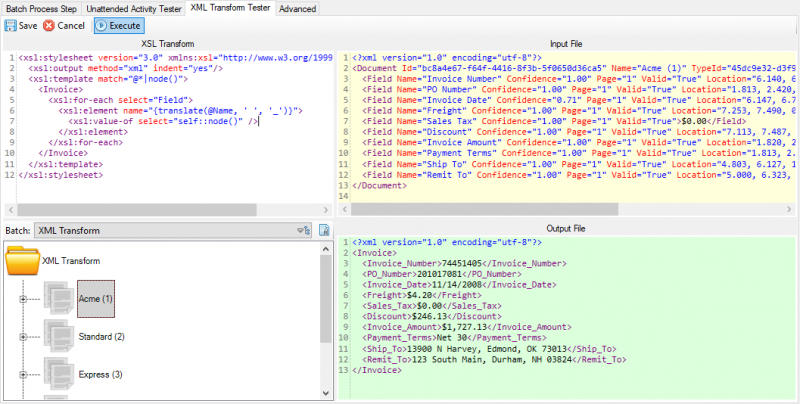This screenshot has width=800, height=404.
Task: Expand the Express (3) tree node
Action: click(x=22, y=375)
